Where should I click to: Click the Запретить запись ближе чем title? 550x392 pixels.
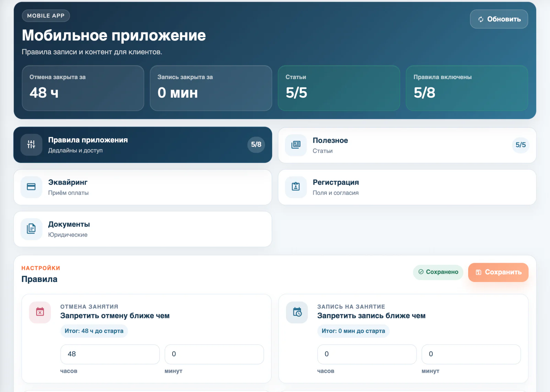371,316
